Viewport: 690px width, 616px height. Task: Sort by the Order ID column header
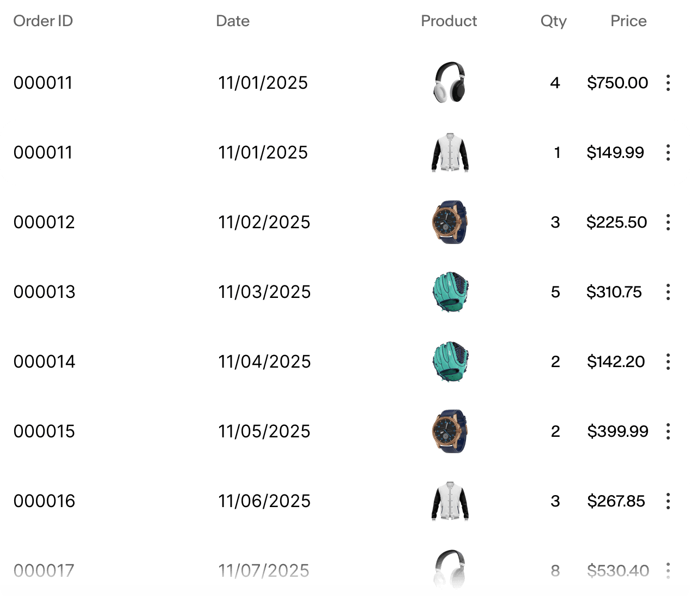pos(43,21)
